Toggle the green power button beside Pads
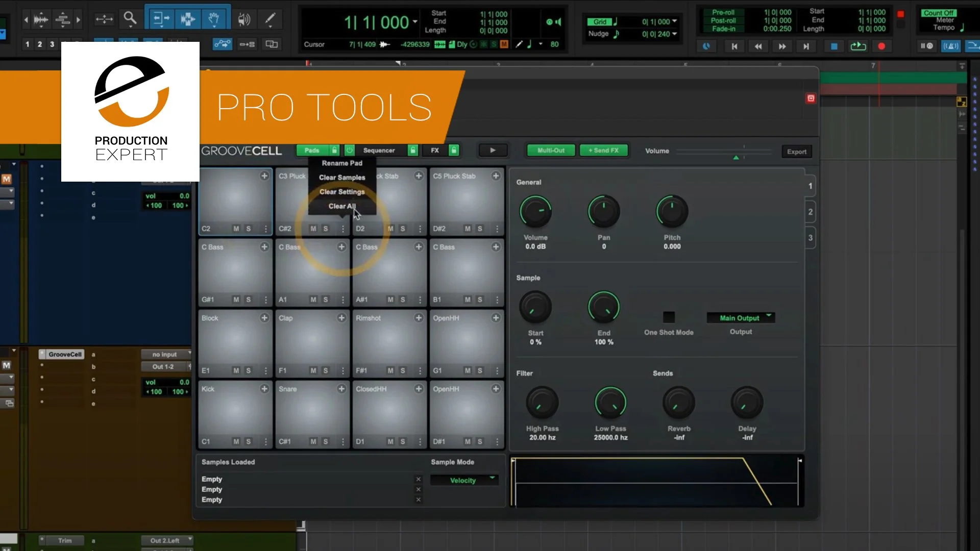 (x=350, y=150)
